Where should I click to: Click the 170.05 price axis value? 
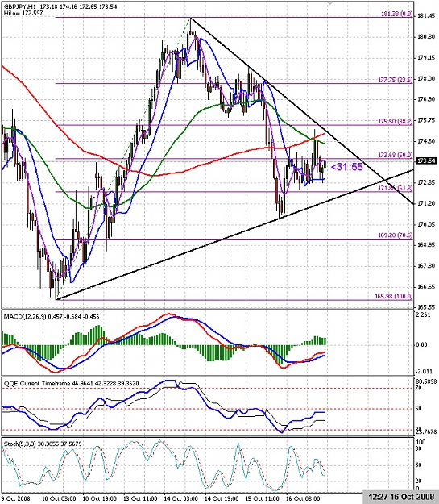[426, 225]
